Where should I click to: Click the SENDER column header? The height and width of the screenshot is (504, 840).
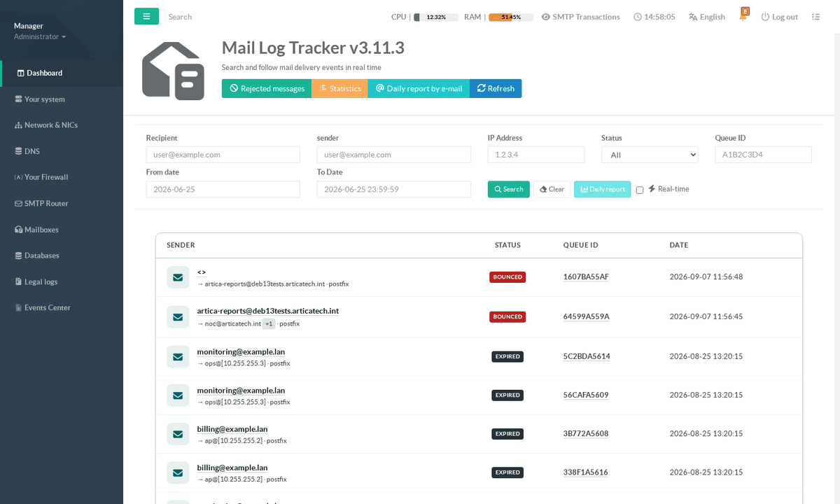point(181,245)
